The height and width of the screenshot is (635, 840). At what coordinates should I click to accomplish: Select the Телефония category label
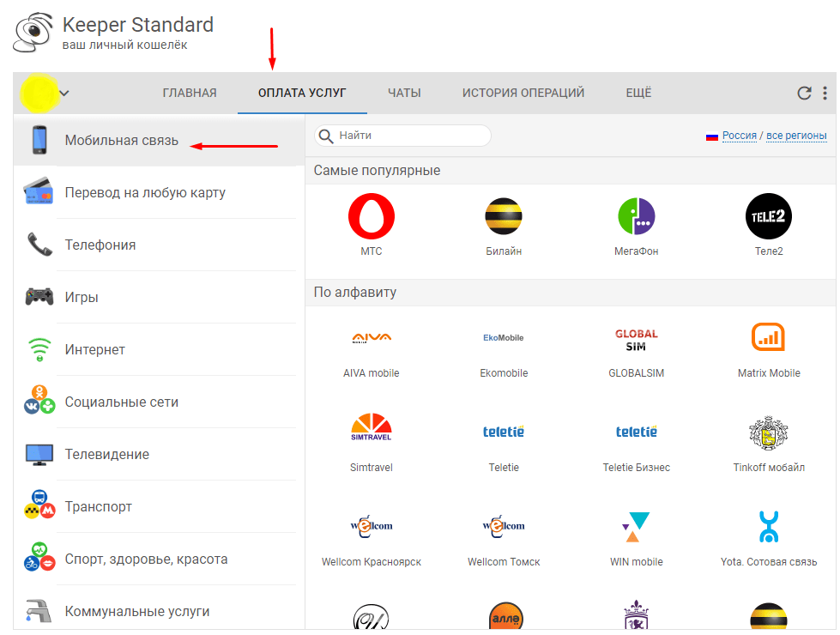tap(100, 245)
